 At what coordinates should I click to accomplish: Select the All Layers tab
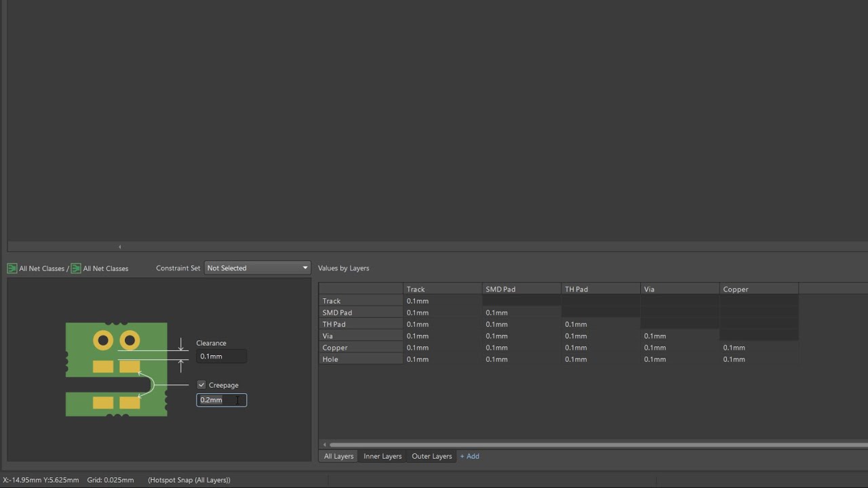pos(338,456)
